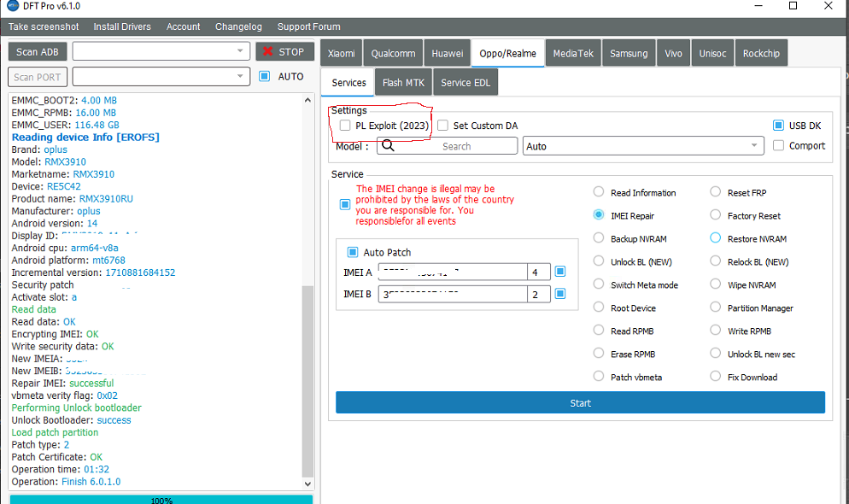The height and width of the screenshot is (504, 849).
Task: Open the Changelog menu
Action: pyautogui.click(x=238, y=26)
